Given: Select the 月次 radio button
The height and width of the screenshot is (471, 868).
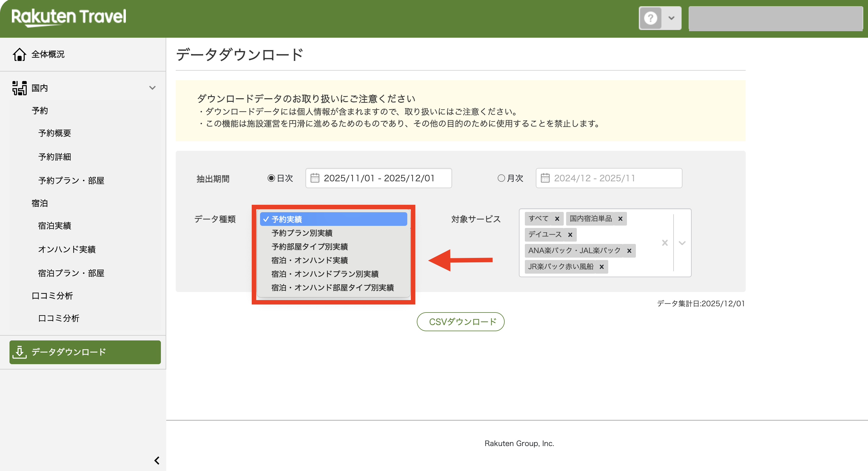Looking at the screenshot, I should click(501, 178).
